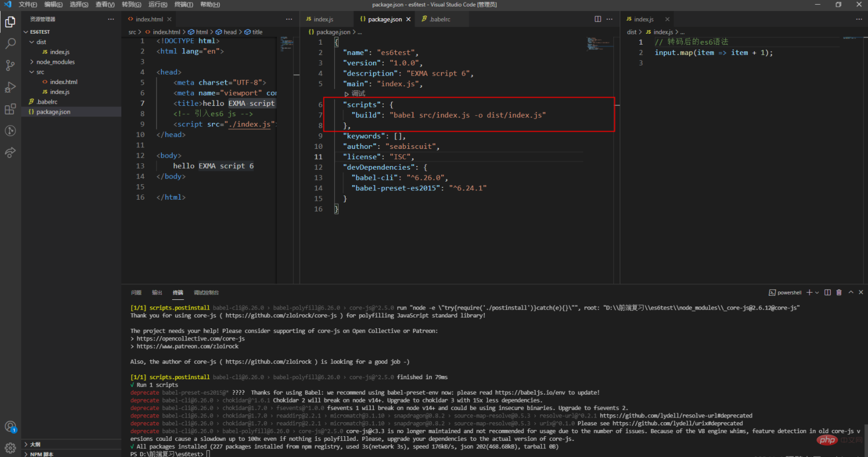This screenshot has height=457, width=868.
Task: Click the split editor icon beside .babelrc tab
Action: (598, 19)
